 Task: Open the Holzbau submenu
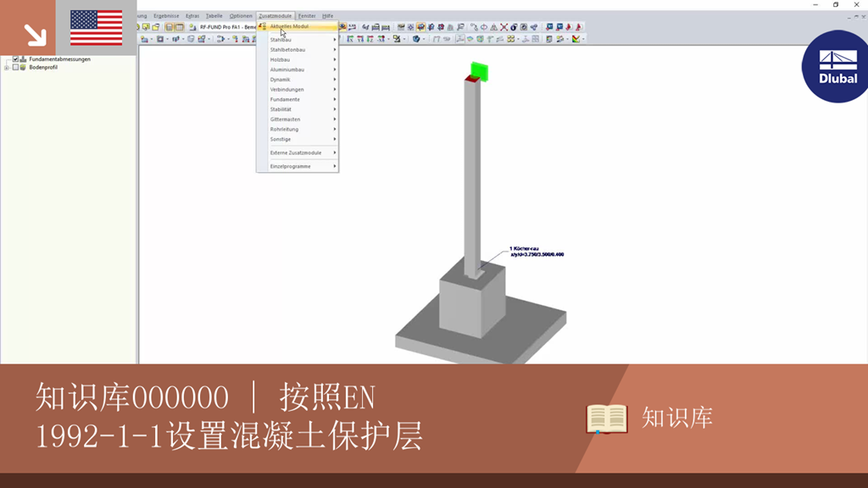(x=298, y=60)
